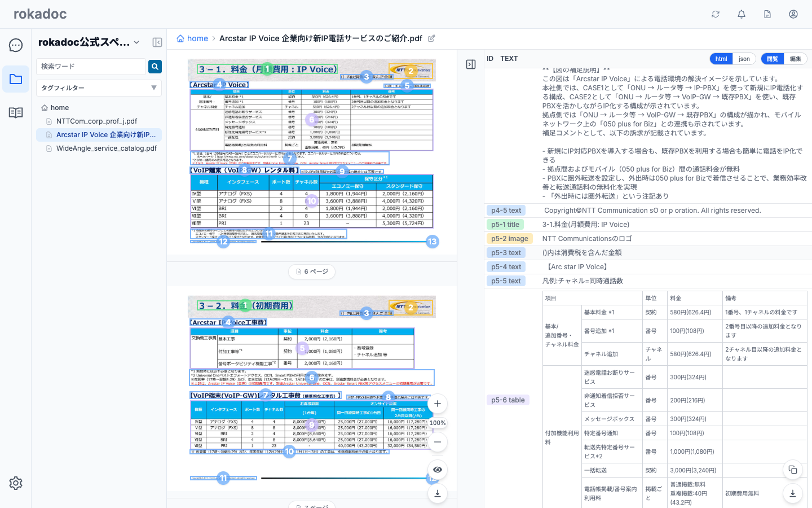This screenshot has width=812, height=508.
Task: Click the 100% zoom level indicator
Action: click(x=438, y=423)
